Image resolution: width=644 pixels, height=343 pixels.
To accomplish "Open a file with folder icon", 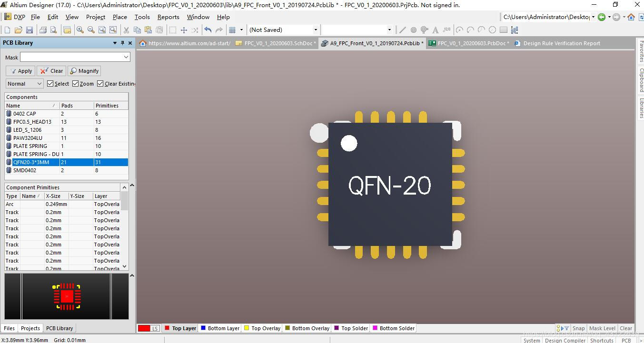I will click(x=18, y=30).
